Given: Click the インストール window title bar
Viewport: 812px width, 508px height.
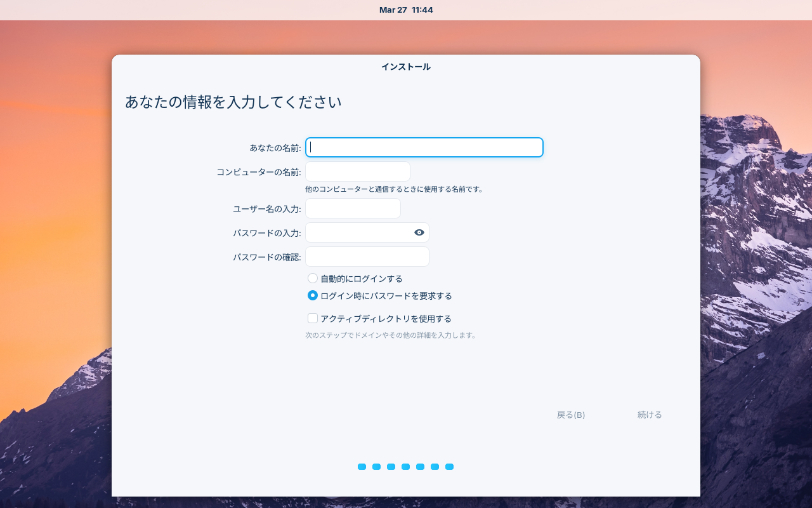Looking at the screenshot, I should point(406,67).
